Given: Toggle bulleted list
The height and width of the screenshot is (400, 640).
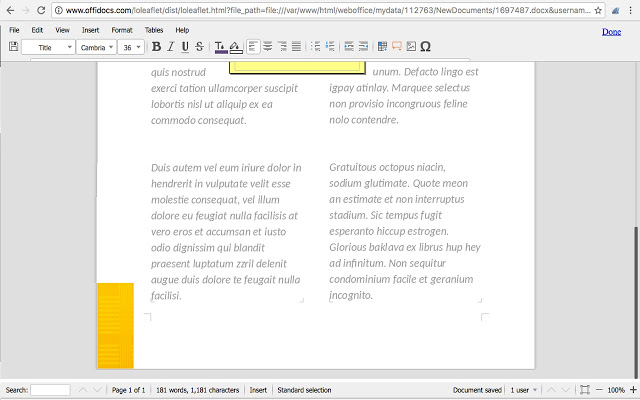Looking at the screenshot, I should tap(315, 47).
